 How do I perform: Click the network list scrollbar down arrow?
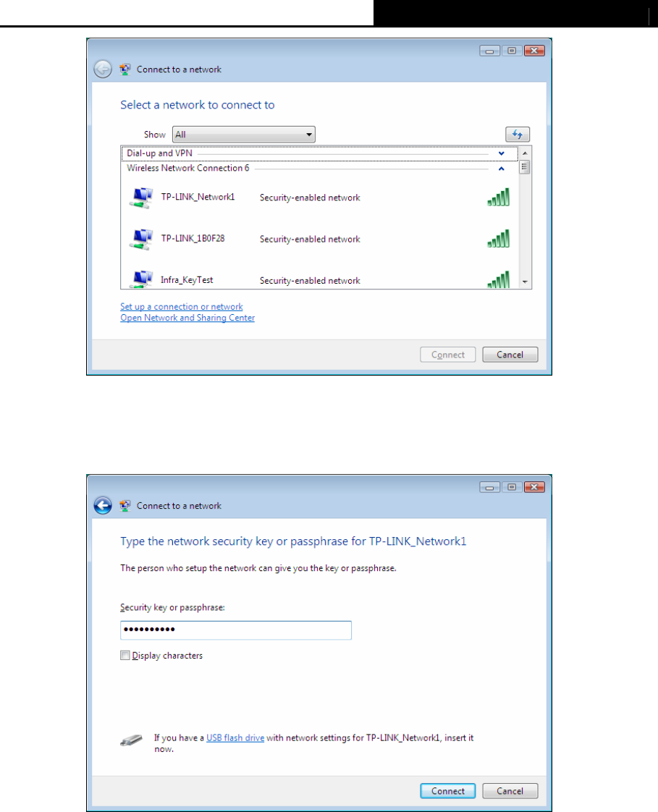pyautogui.click(x=525, y=282)
